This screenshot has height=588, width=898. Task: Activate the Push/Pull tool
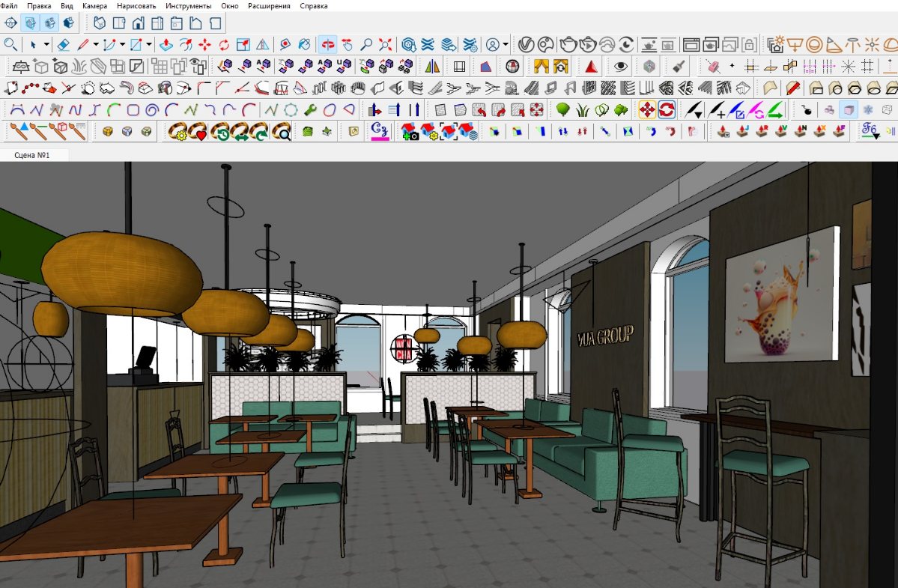click(167, 45)
